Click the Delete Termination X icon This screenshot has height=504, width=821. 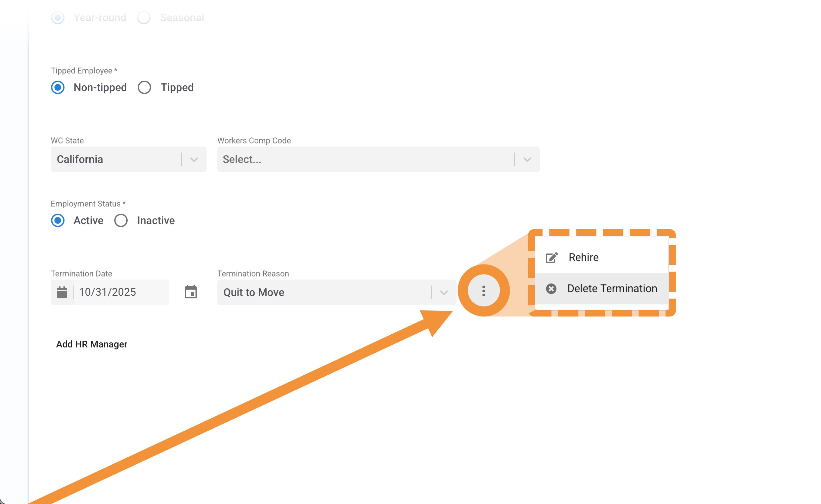[x=551, y=289]
